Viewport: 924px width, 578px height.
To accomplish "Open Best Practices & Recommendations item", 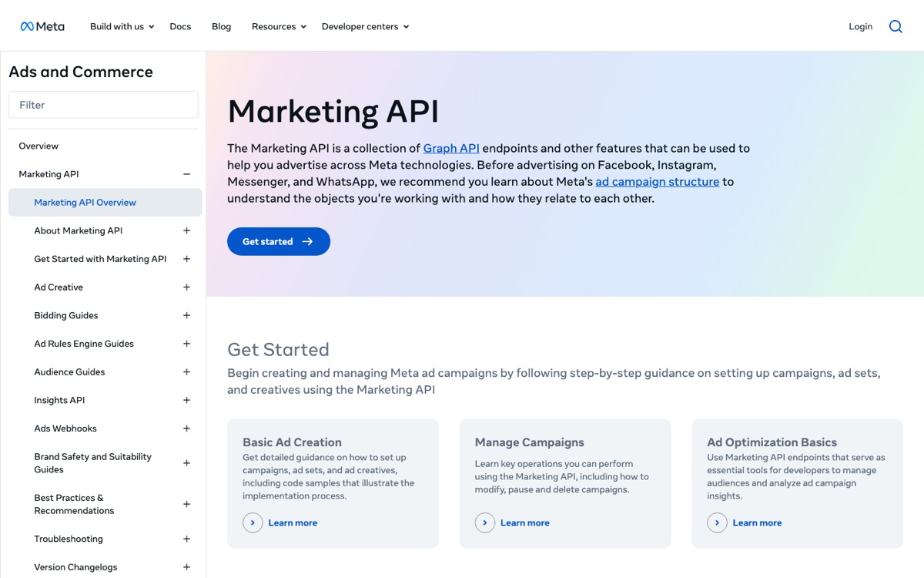I will click(74, 504).
